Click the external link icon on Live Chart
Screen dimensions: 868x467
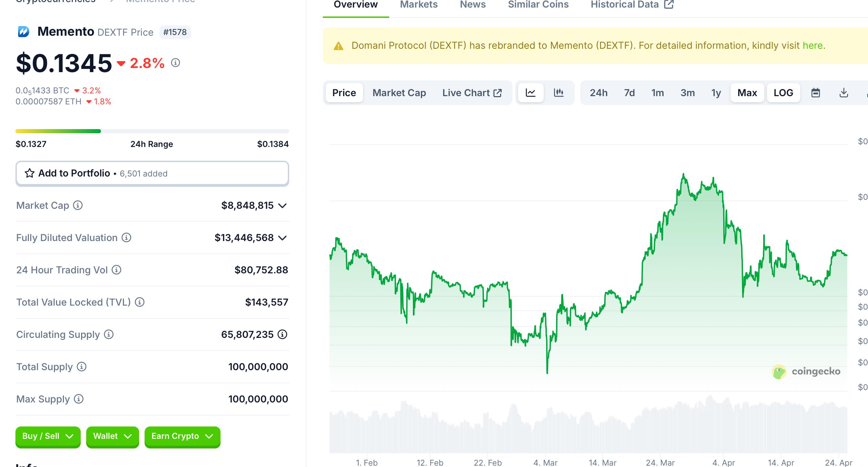point(498,93)
